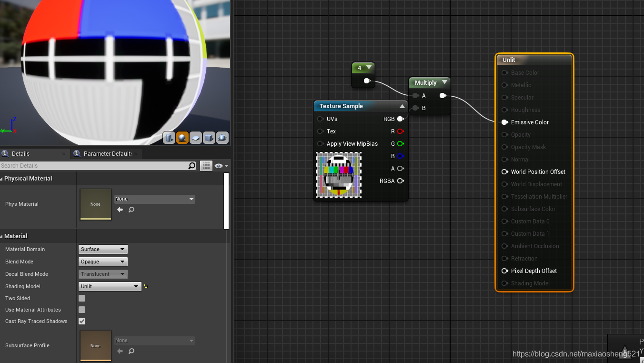644x363 pixels.
Task: Click the Multiply node A input pin
Action: (x=416, y=96)
